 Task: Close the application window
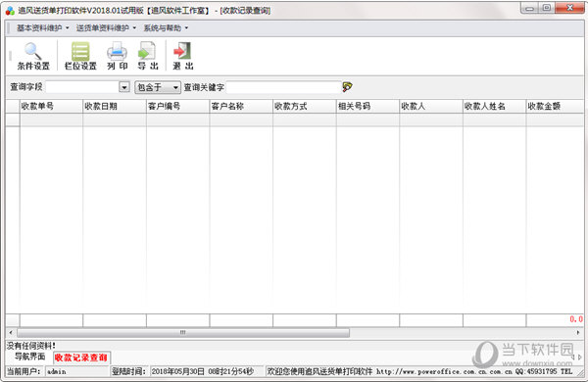pyautogui.click(x=569, y=8)
